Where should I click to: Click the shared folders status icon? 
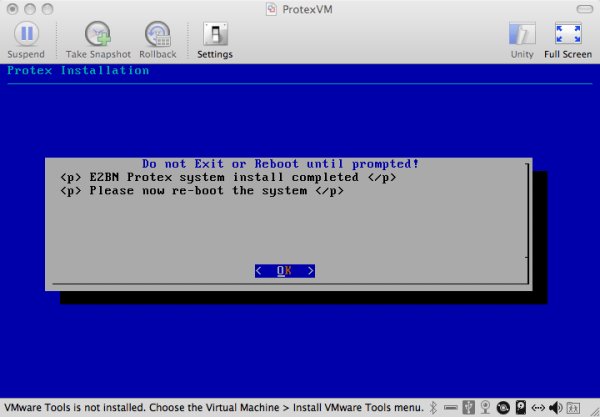point(573,408)
